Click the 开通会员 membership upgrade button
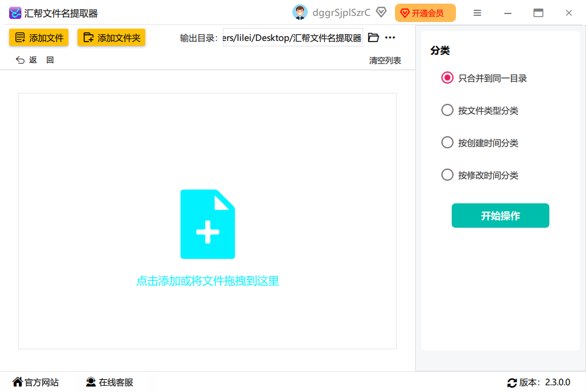Viewport: 586px width, 392px height. pyautogui.click(x=425, y=12)
